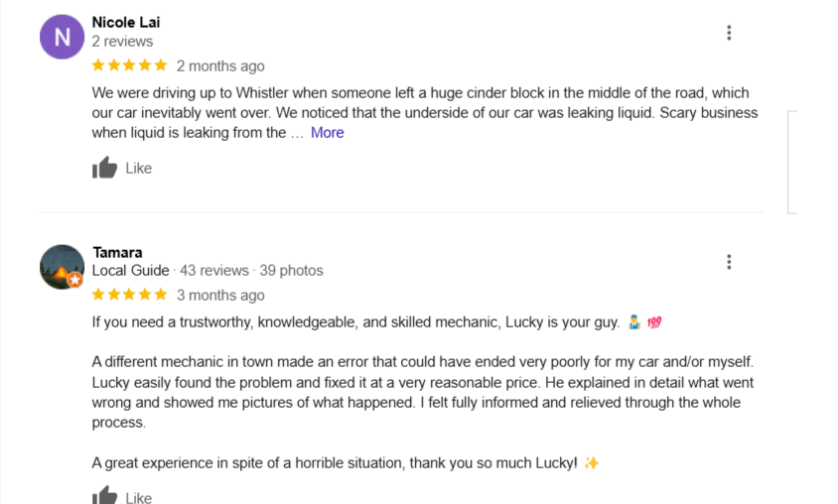The image size is (838, 504).
Task: Click the '2 months ago' timestamp
Action: coord(220,66)
